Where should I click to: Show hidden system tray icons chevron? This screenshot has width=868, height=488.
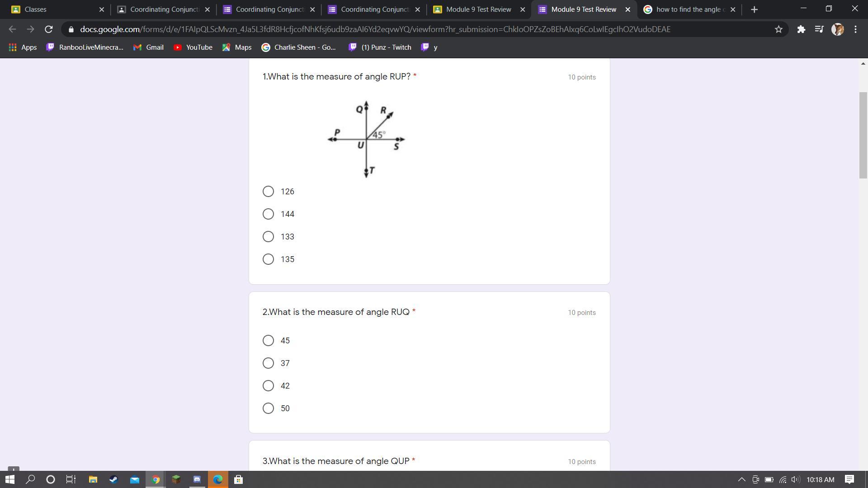741,479
